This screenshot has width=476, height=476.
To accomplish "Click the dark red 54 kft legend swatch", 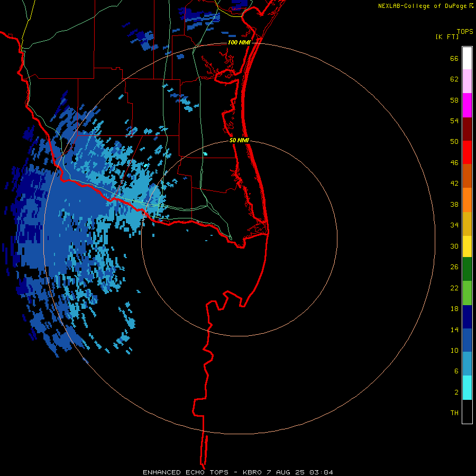I will (x=467, y=129).
